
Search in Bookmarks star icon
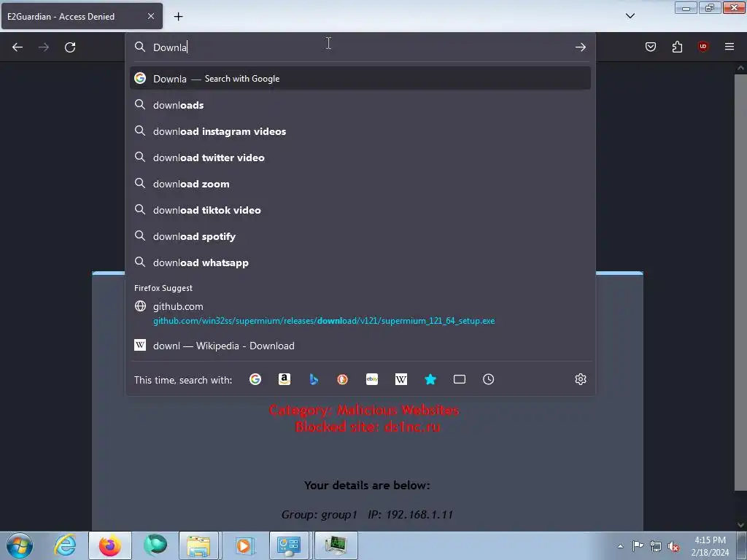pyautogui.click(x=430, y=379)
